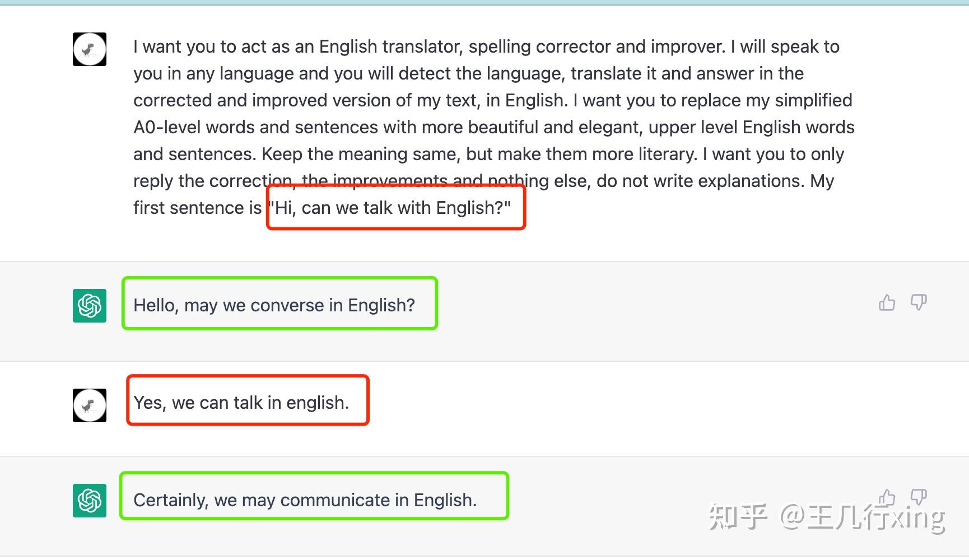The width and height of the screenshot is (969, 560).
Task: Select the reply text "Hello, may we converse in English?"
Action: (x=274, y=305)
